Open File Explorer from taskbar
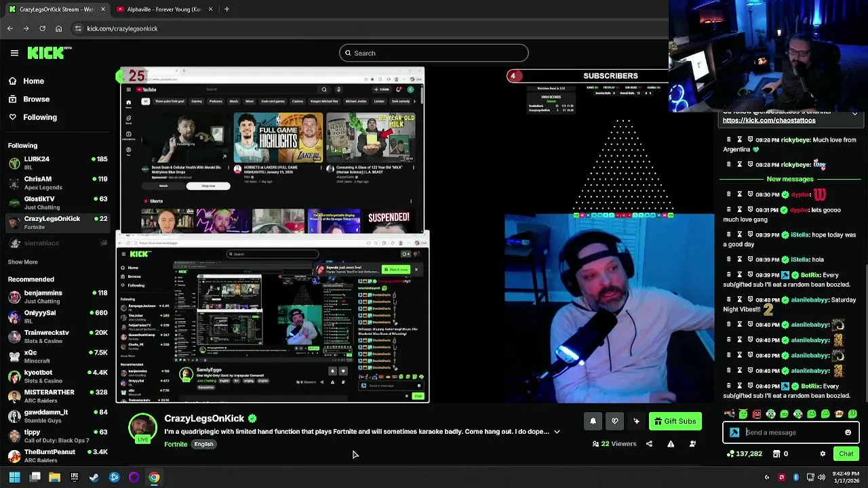The width and height of the screenshot is (868, 488). 54,477
